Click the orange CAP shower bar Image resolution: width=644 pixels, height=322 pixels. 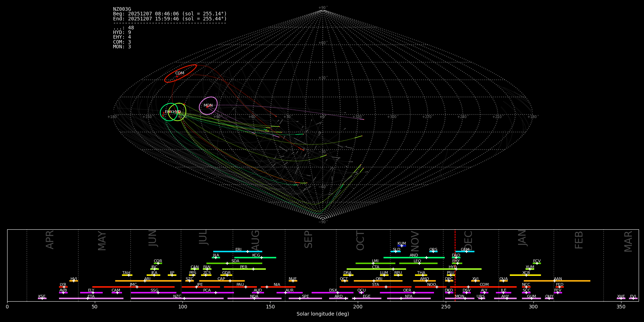click(x=222, y=281)
